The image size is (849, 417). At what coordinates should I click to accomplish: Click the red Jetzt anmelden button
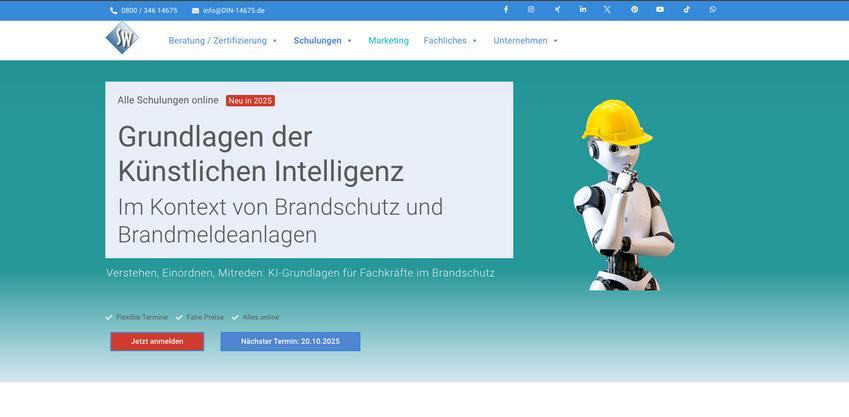point(157,342)
